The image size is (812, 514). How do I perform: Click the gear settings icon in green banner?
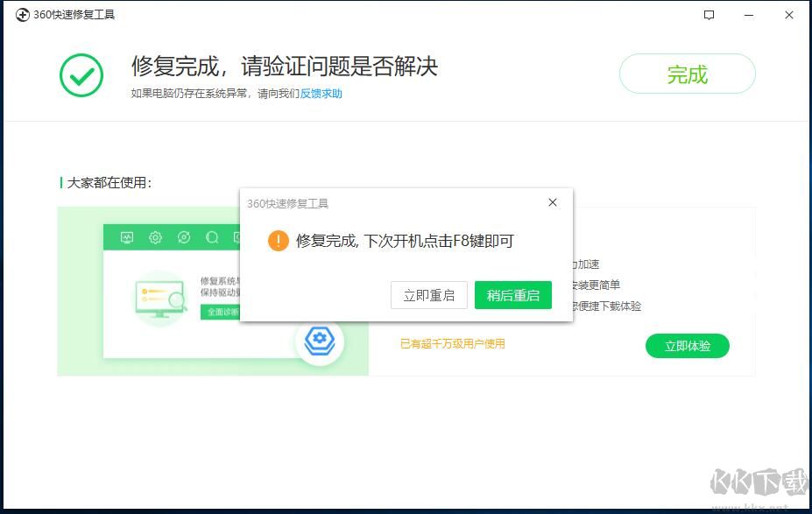click(155, 237)
